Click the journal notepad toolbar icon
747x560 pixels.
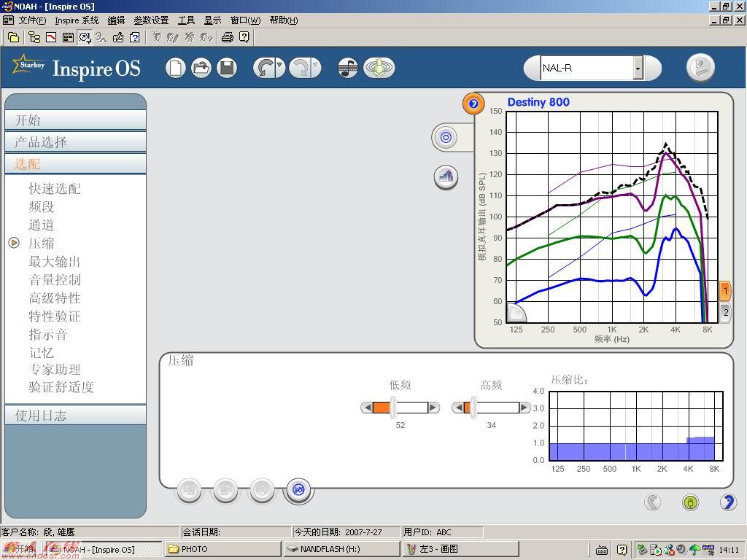coord(118,37)
